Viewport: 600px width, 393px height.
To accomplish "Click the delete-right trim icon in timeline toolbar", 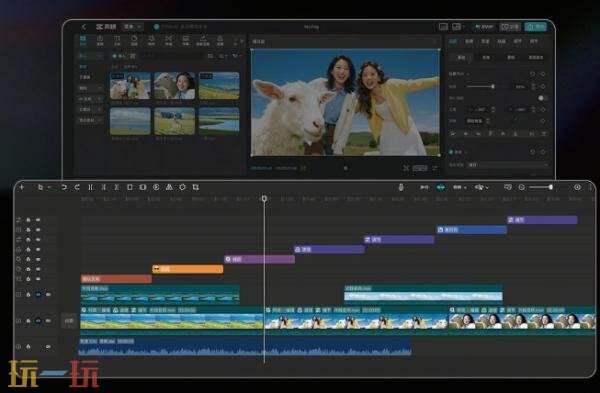I will (116, 187).
